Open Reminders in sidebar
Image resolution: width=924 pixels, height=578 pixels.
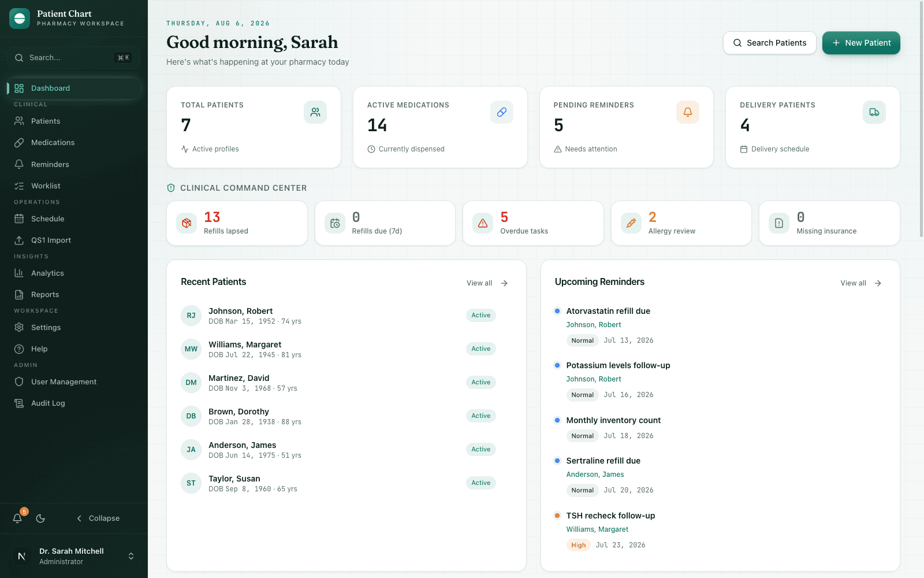(74, 165)
